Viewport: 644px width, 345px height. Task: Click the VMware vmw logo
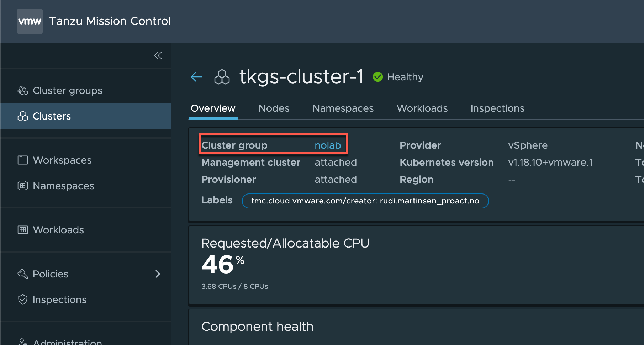(30, 21)
